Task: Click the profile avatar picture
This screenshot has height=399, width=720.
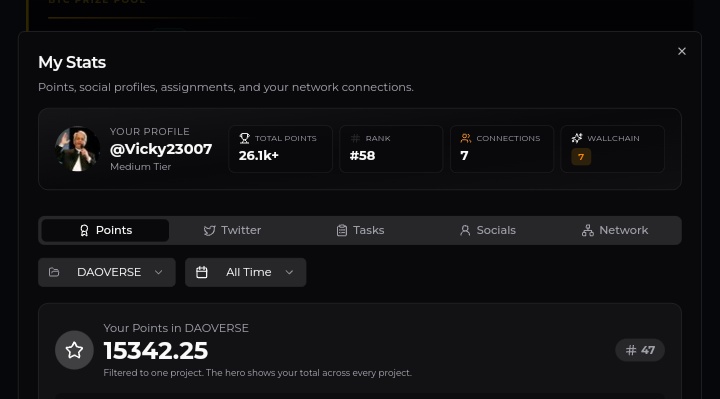Action: pyautogui.click(x=77, y=149)
